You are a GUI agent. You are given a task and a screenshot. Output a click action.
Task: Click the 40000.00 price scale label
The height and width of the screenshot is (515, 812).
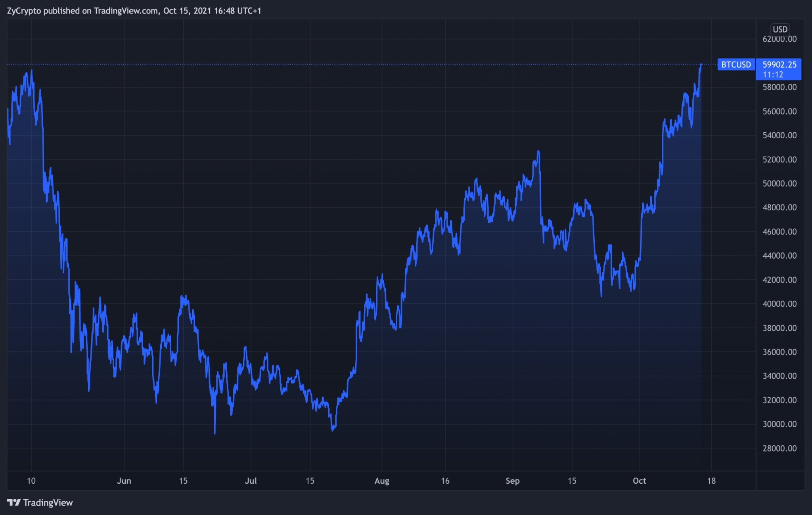[779, 304]
